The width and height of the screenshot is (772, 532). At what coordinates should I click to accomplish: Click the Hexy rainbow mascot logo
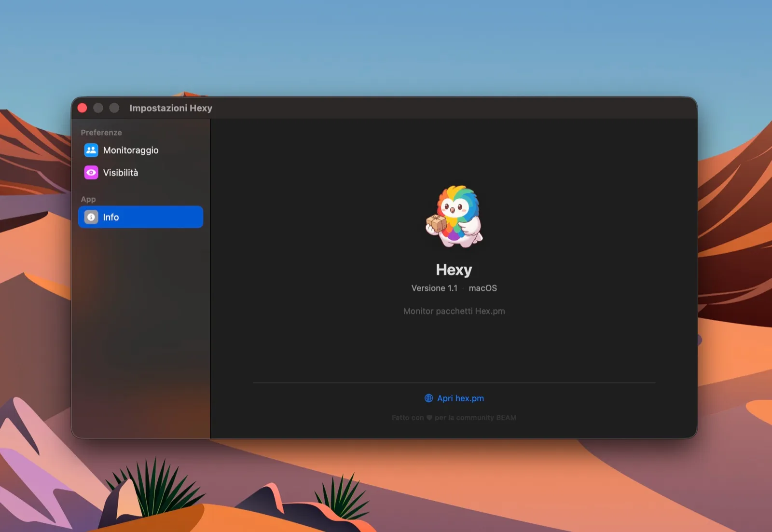(454, 217)
